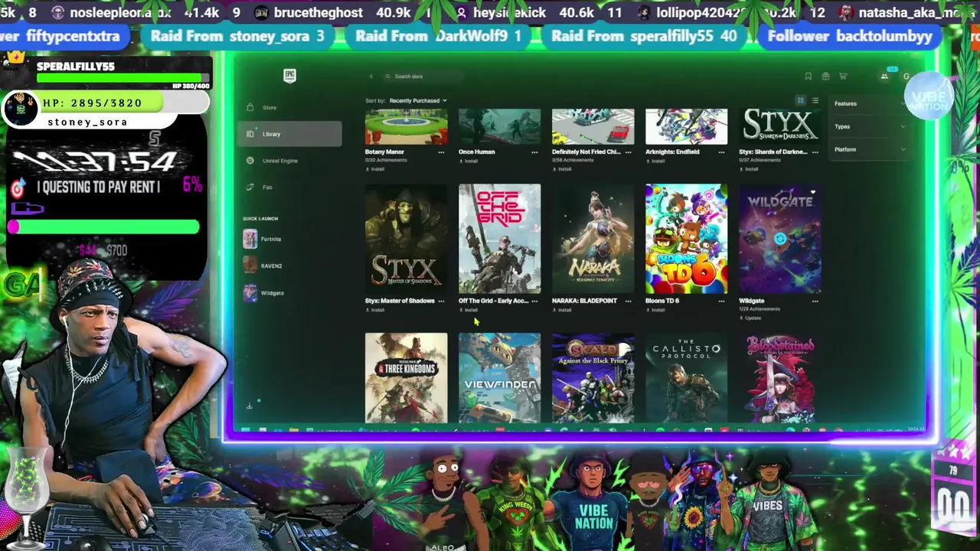Open the Styx: Master of Shadows cover
This screenshot has height=551, width=980.
coord(406,239)
